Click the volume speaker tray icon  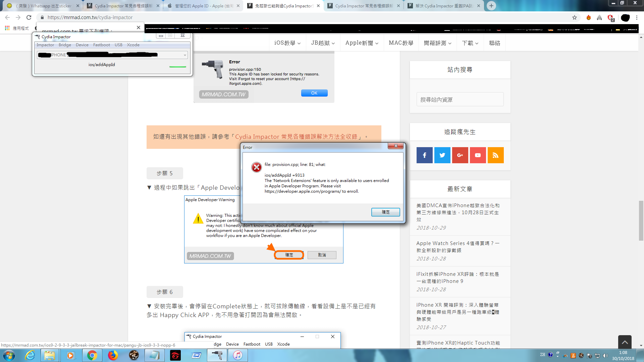click(x=605, y=355)
